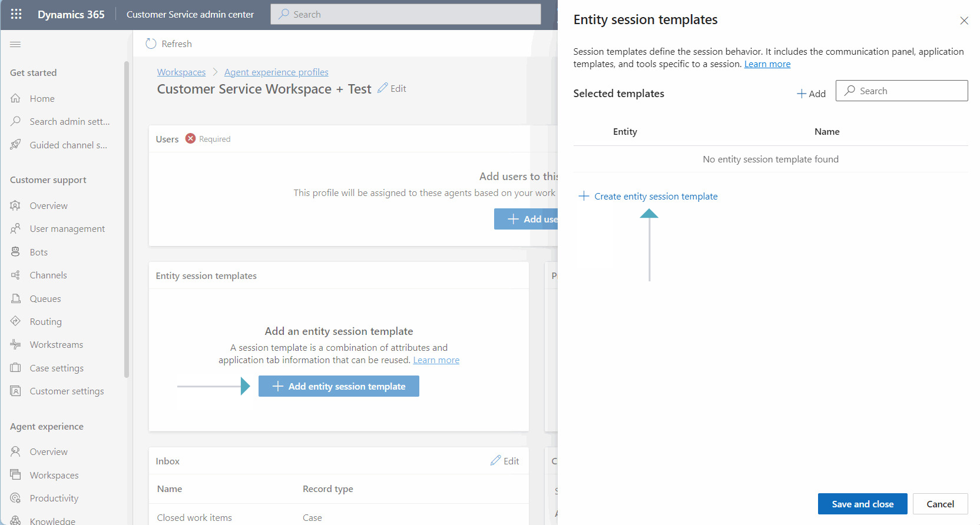Click the pencil Edit icon beside profile title
Image resolution: width=980 pixels, height=525 pixels.
pyautogui.click(x=383, y=88)
